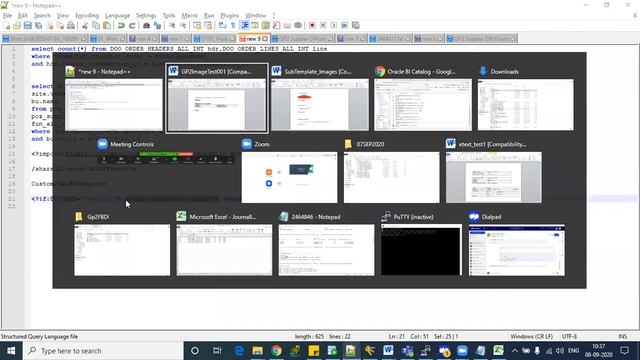Switch to the Dialpad window

click(517, 244)
